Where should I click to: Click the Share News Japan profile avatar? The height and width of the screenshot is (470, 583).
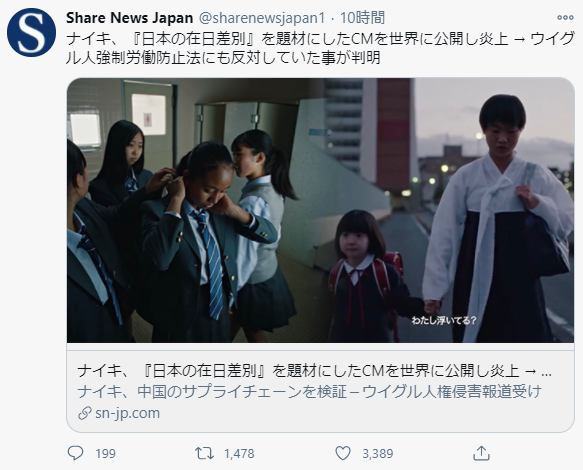tap(31, 32)
